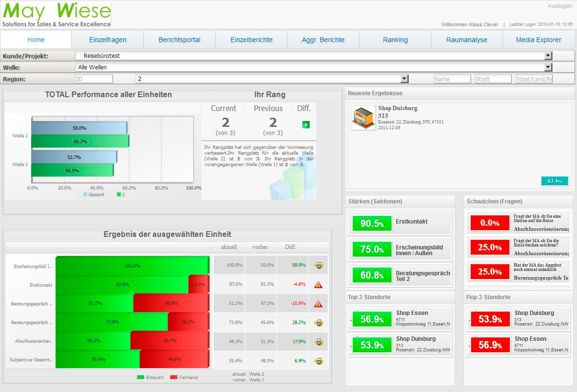Open the Region dropdown showing 2
Image resolution: width=577 pixels, height=392 pixels.
tap(404, 79)
